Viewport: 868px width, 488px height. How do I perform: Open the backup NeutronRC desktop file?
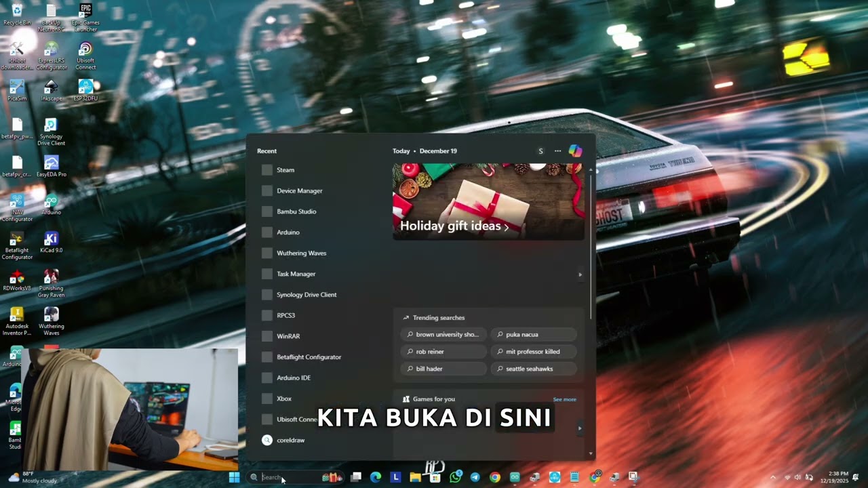(52, 18)
